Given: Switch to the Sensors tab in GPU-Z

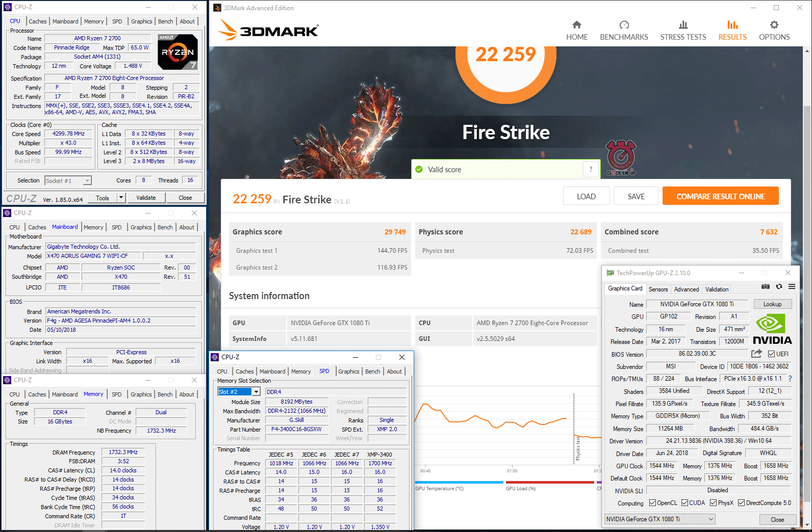Looking at the screenshot, I should tap(658, 289).
